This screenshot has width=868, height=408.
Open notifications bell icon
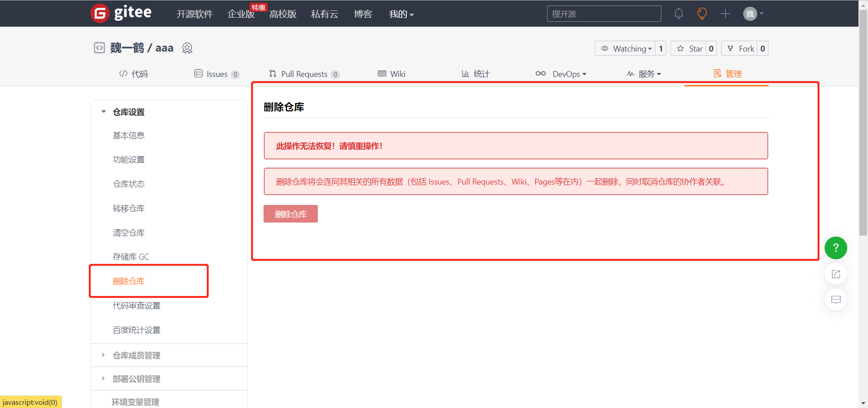[x=679, y=14]
